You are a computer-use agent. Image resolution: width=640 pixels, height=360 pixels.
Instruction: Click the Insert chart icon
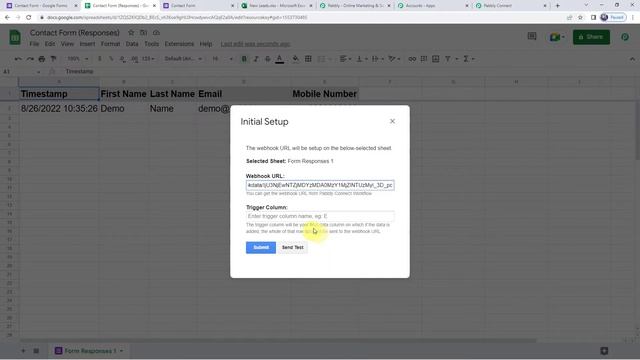click(x=436, y=59)
